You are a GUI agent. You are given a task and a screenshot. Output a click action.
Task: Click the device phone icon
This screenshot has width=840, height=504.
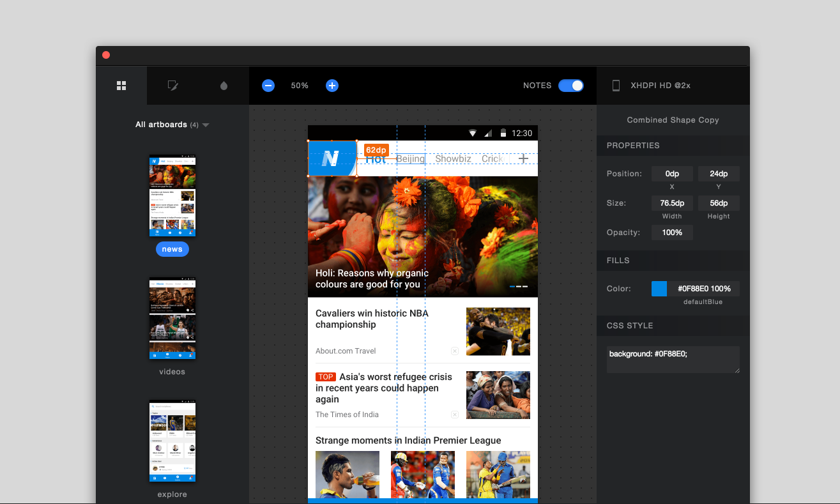(x=616, y=86)
